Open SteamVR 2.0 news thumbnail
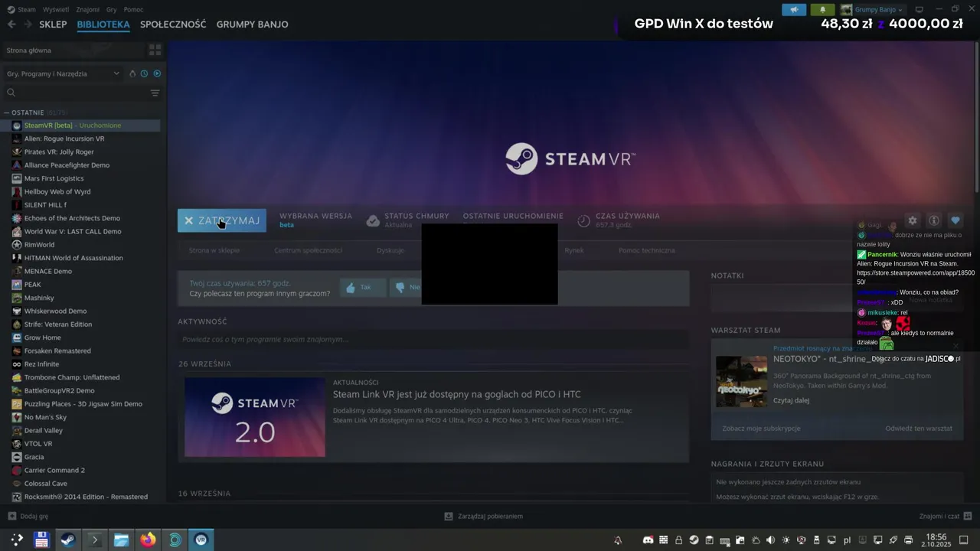Image resolution: width=980 pixels, height=551 pixels. click(x=255, y=417)
